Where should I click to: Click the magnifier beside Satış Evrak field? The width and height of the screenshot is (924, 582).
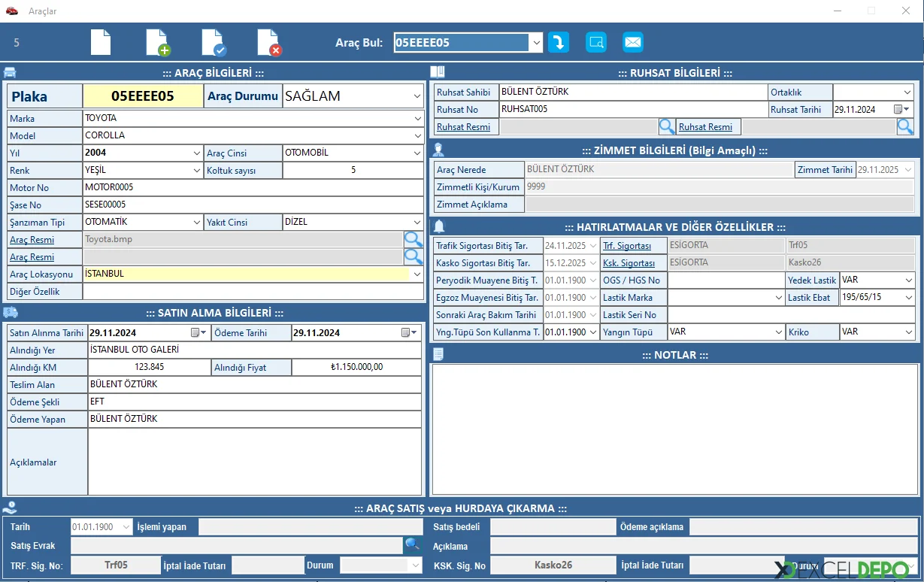tap(412, 544)
